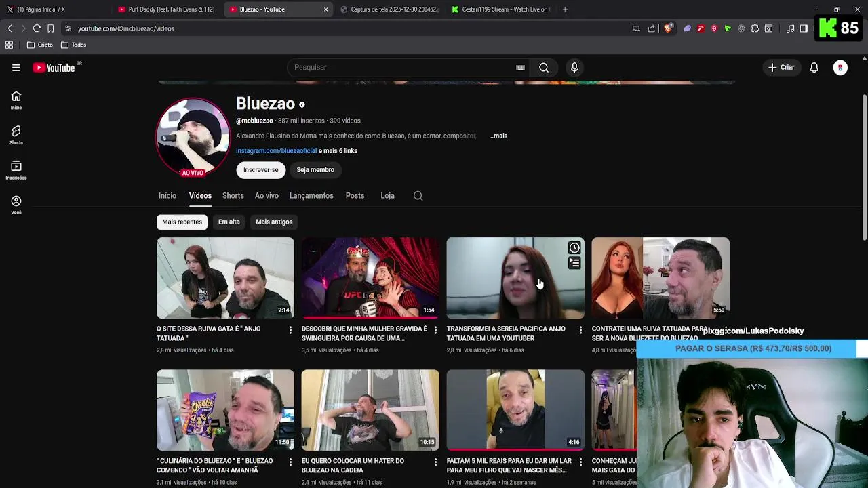Image resolution: width=868 pixels, height=488 pixels.
Task: Open 'DESCOBRI QUE MINHA MULHER GRAVIDA' title
Action: click(x=364, y=333)
